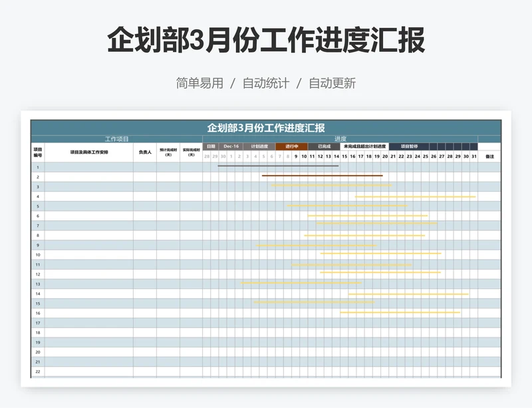
Task: Select project number cell 22
Action: pyautogui.click(x=38, y=371)
